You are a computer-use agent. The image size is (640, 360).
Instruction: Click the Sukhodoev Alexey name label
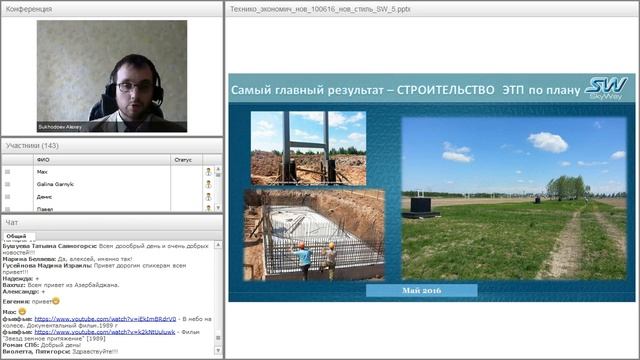[x=60, y=127]
